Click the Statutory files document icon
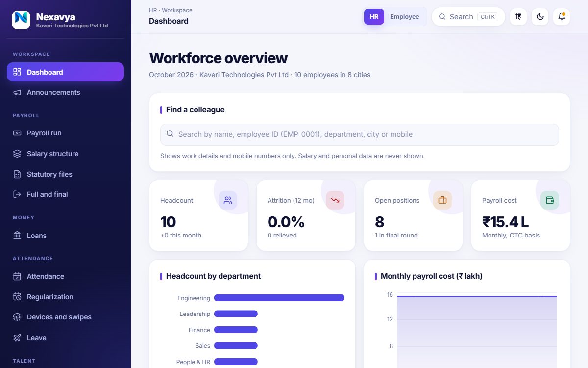This screenshot has height=368, width=588. 17,174
